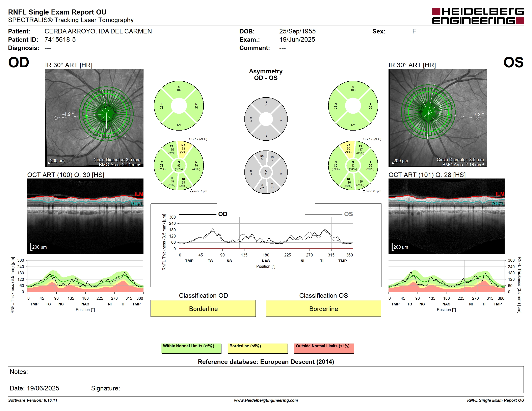Screen dimensions: 532x411
Task: Click the OS RNFL thickness profile chart
Action: pyautogui.click(x=447, y=276)
